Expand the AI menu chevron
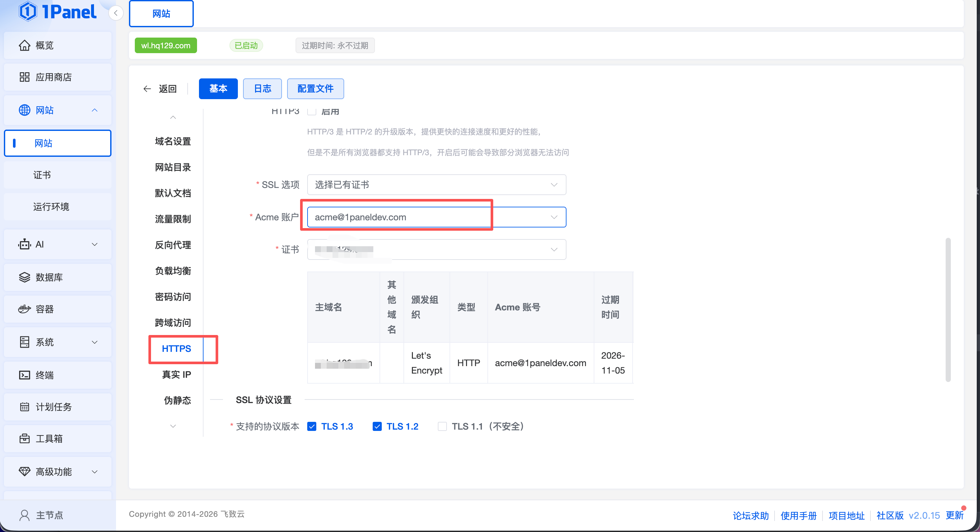The height and width of the screenshot is (532, 980). click(x=95, y=244)
